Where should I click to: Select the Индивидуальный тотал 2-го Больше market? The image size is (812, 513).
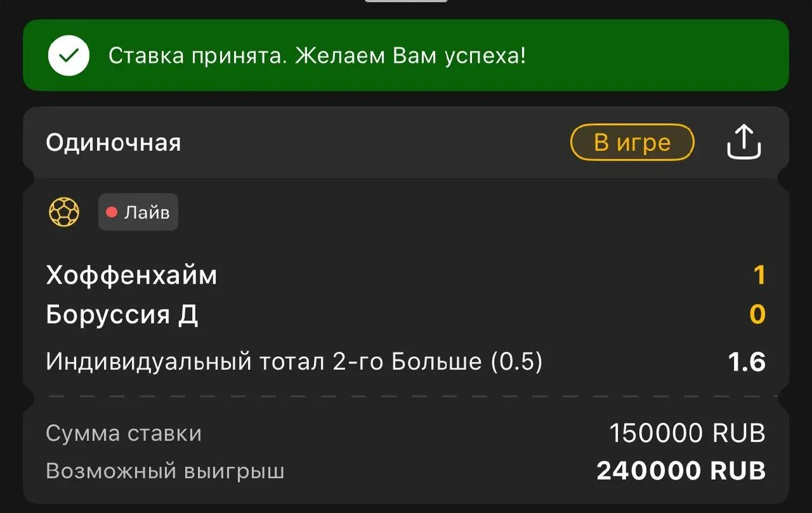pos(294,362)
